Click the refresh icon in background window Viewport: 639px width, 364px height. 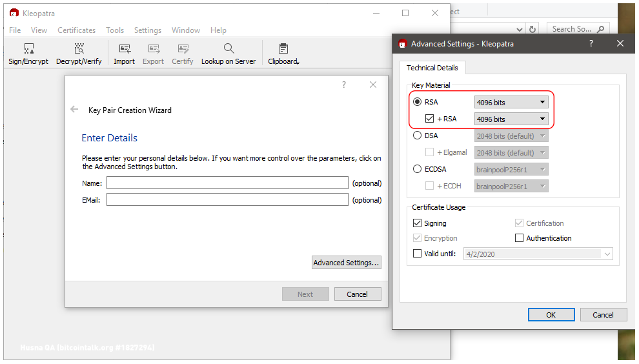click(x=532, y=29)
